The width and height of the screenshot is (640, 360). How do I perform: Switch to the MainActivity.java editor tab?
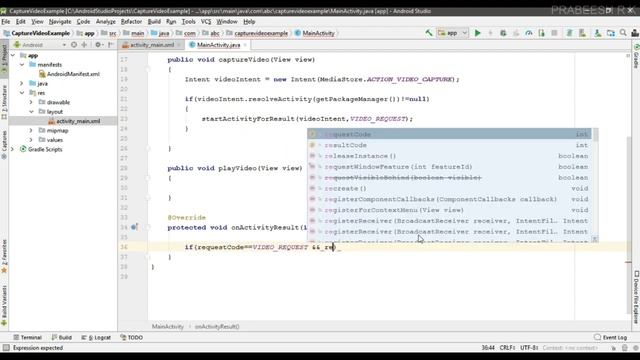pyautogui.click(x=218, y=45)
